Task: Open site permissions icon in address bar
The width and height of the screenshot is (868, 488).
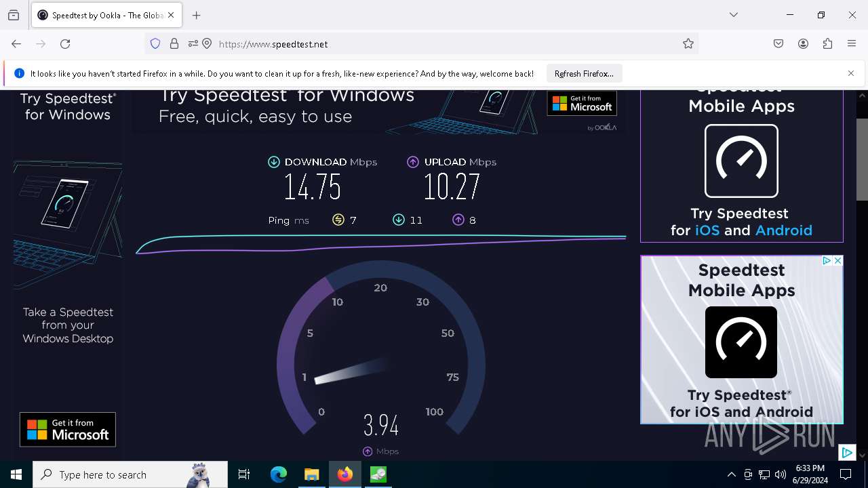Action: (x=193, y=44)
